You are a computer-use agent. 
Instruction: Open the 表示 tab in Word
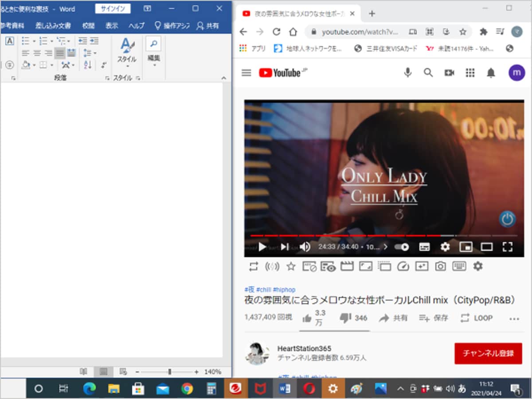click(x=112, y=26)
